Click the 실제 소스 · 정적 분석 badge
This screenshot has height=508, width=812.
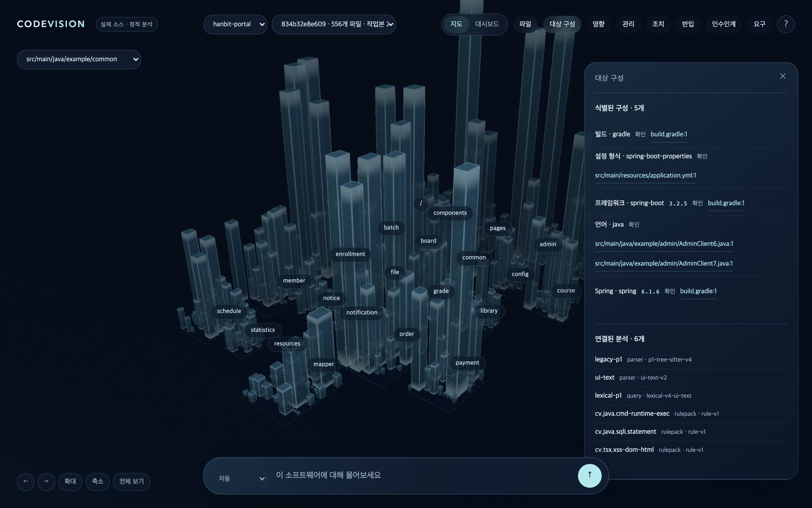click(127, 24)
